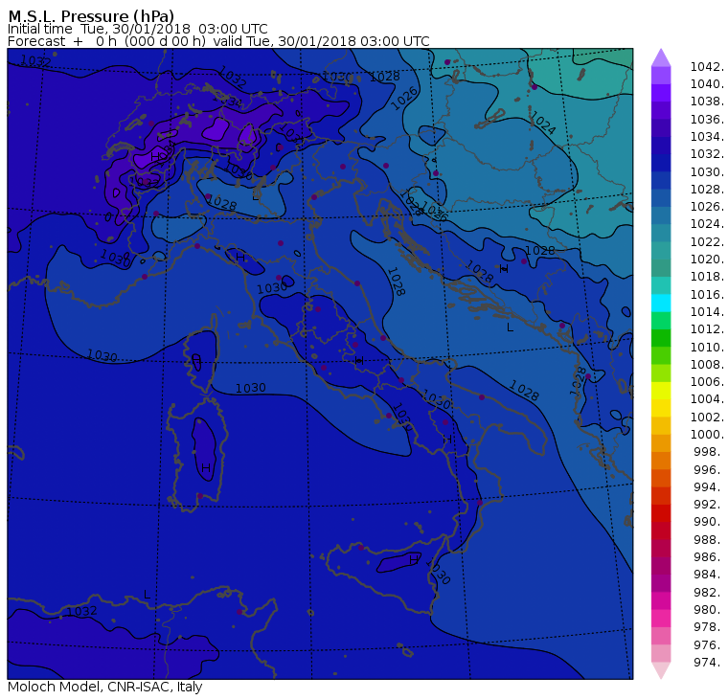Pick the cyan legend band between 1014 and 1016
Viewport: 728px width, 700px height.
click(661, 304)
